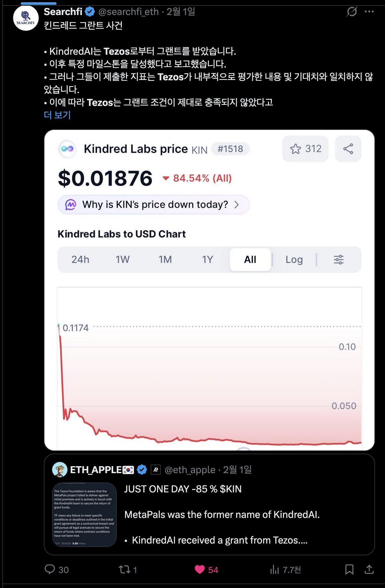Viewport: 385px width, 588px height.
Task: Select the 24h chart range tab
Action: pyautogui.click(x=80, y=259)
